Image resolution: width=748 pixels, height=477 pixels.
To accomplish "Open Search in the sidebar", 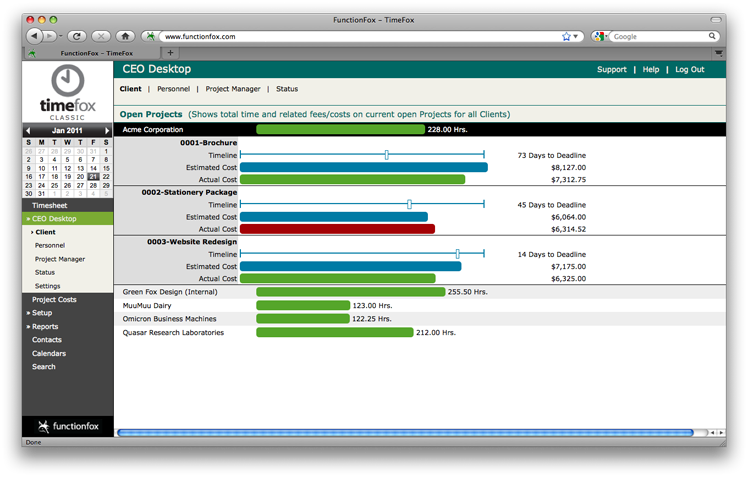I will [44, 367].
